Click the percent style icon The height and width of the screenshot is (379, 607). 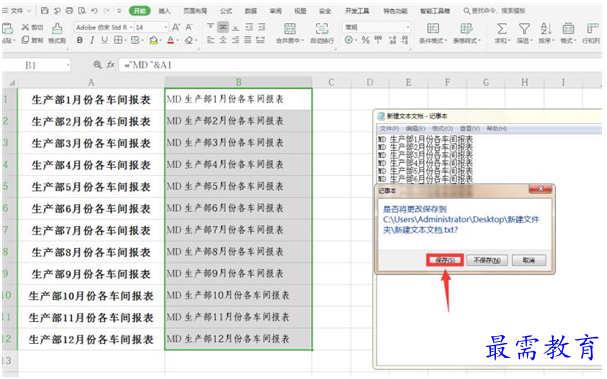click(365, 40)
